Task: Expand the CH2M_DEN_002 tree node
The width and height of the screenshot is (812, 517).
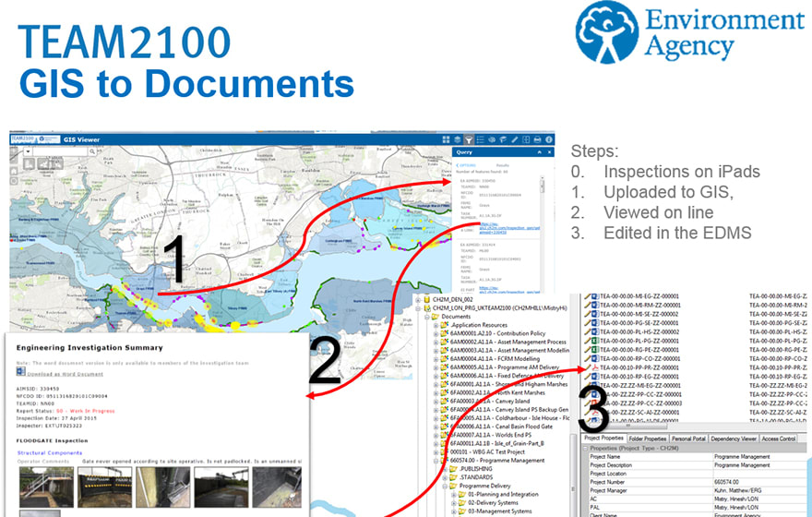Action: tap(418, 300)
